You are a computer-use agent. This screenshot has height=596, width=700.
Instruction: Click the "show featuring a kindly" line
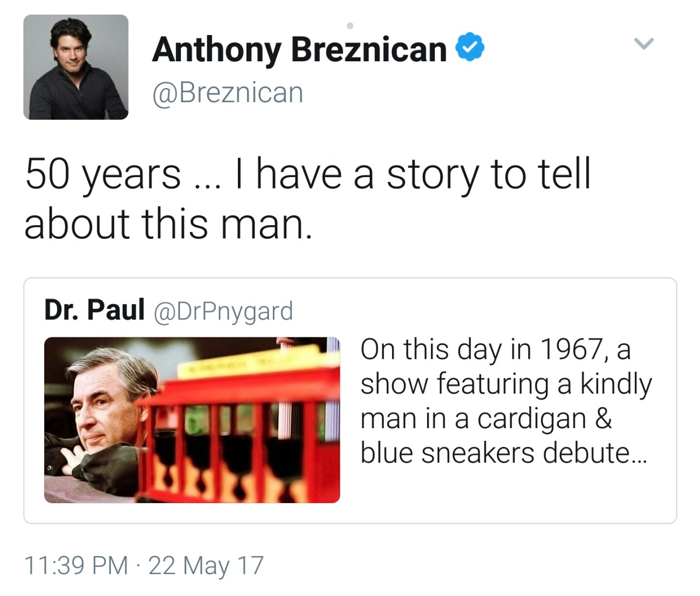click(506, 384)
